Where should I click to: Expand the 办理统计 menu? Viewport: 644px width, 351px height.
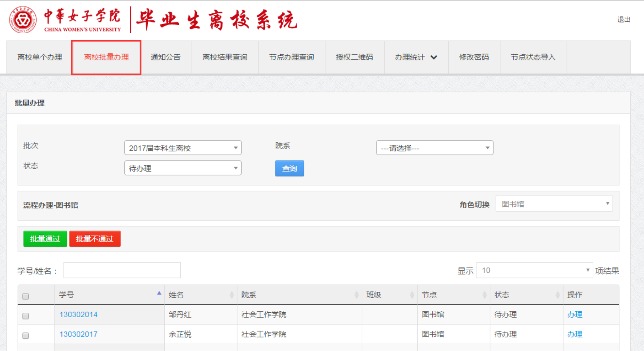point(416,57)
